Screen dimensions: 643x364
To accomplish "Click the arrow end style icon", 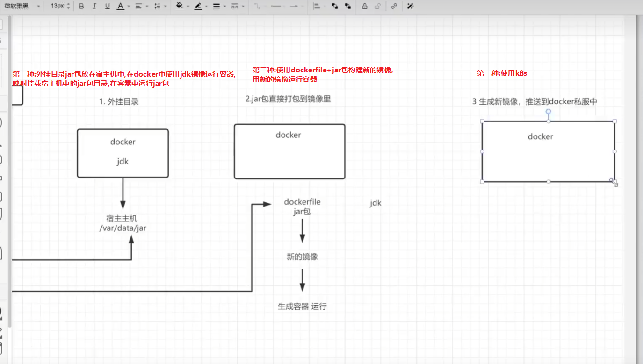I will tap(294, 6).
